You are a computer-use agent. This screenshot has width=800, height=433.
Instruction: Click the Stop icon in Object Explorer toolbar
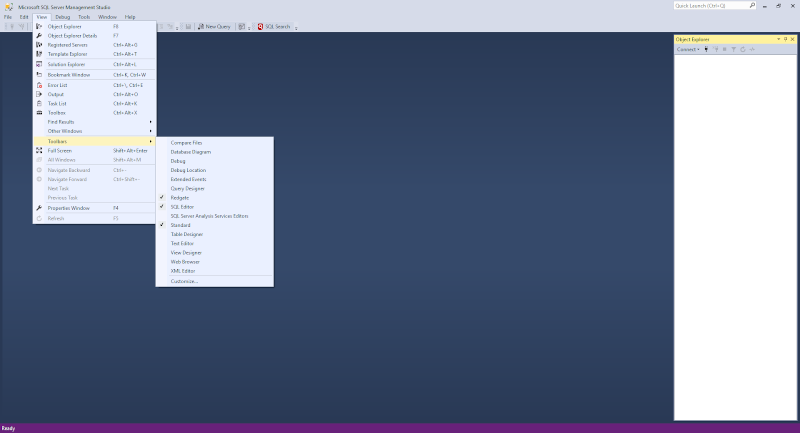point(724,49)
